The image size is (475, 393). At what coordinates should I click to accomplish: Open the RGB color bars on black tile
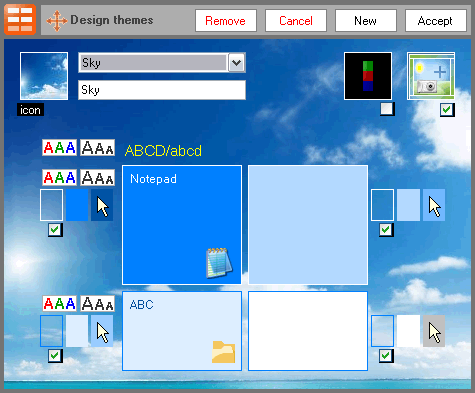click(368, 76)
